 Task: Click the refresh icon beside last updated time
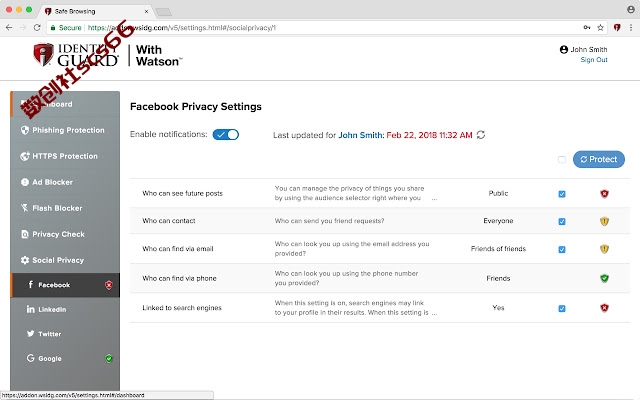click(481, 135)
